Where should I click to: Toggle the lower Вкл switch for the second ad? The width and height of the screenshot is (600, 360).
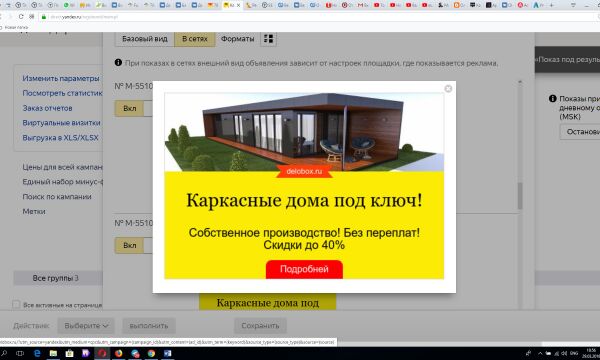130,246
